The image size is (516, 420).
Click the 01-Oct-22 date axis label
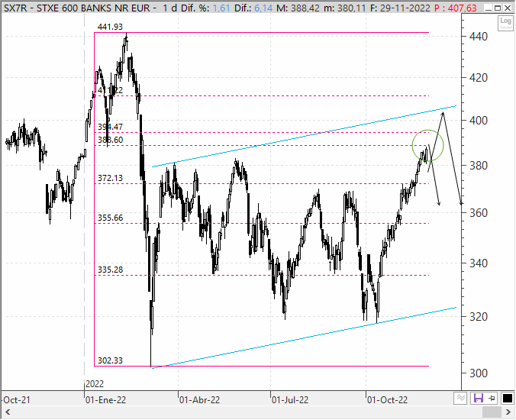[387, 400]
